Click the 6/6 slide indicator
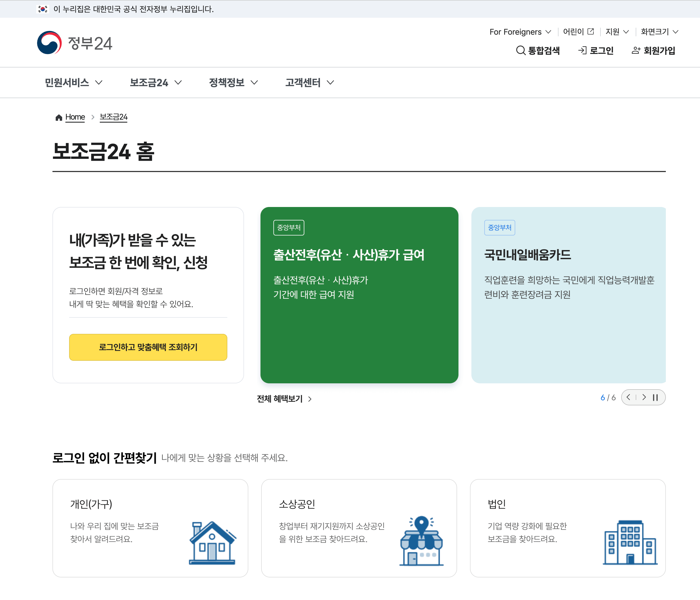The image size is (700, 600). click(608, 397)
